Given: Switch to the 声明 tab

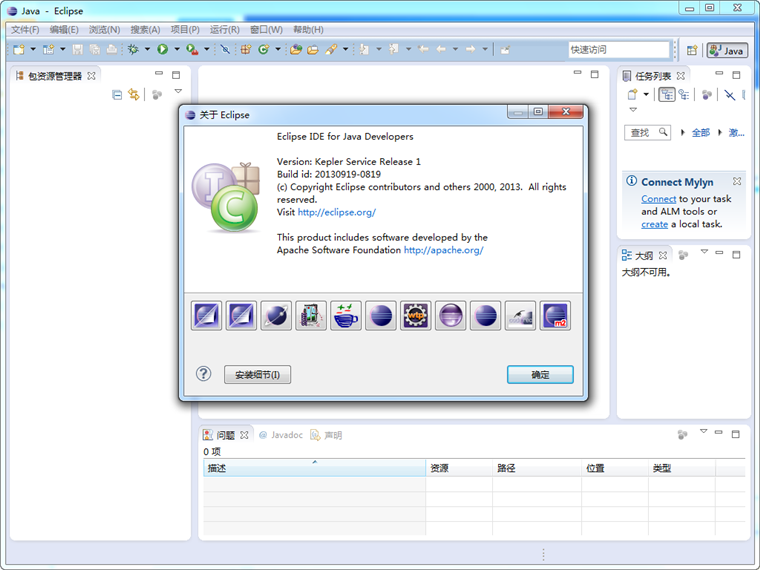Looking at the screenshot, I should [327, 435].
